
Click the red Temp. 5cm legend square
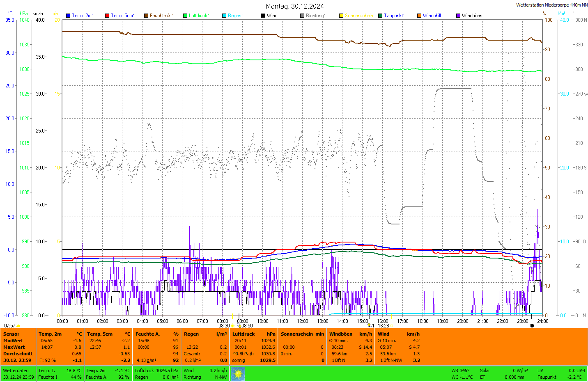click(107, 16)
